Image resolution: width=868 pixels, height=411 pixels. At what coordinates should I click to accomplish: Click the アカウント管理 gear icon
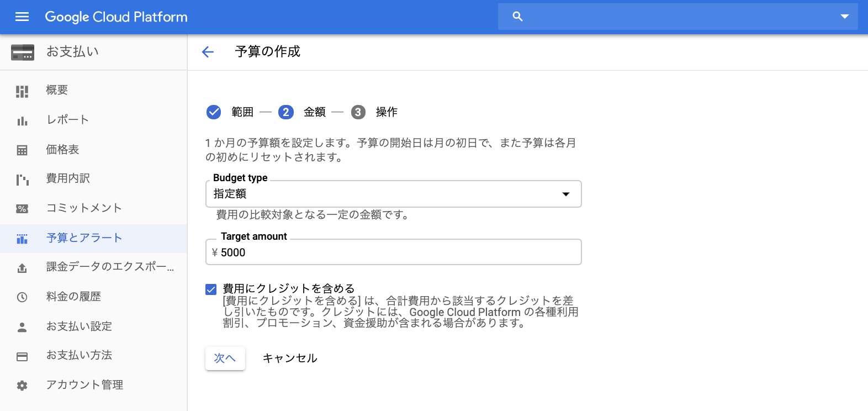(22, 386)
